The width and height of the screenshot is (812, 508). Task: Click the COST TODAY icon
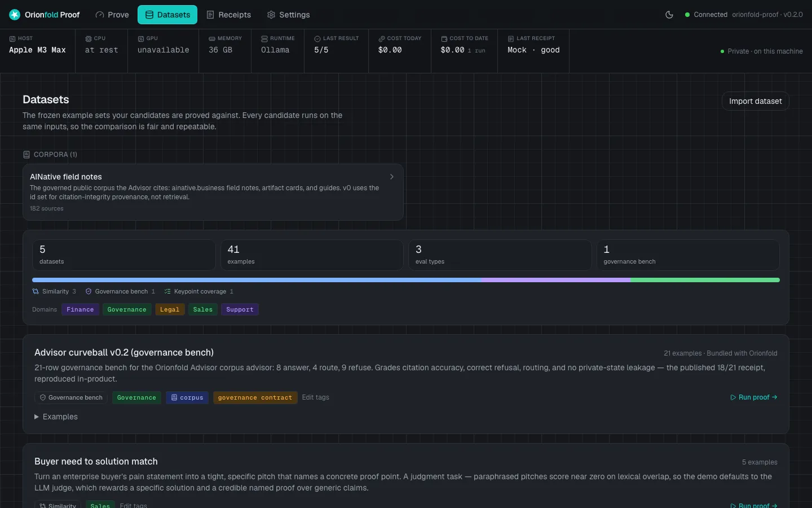(x=382, y=38)
